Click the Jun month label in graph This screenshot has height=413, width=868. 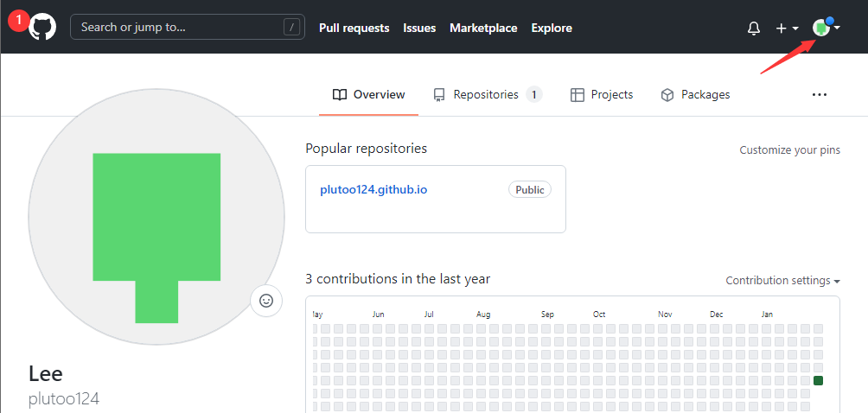tap(378, 314)
